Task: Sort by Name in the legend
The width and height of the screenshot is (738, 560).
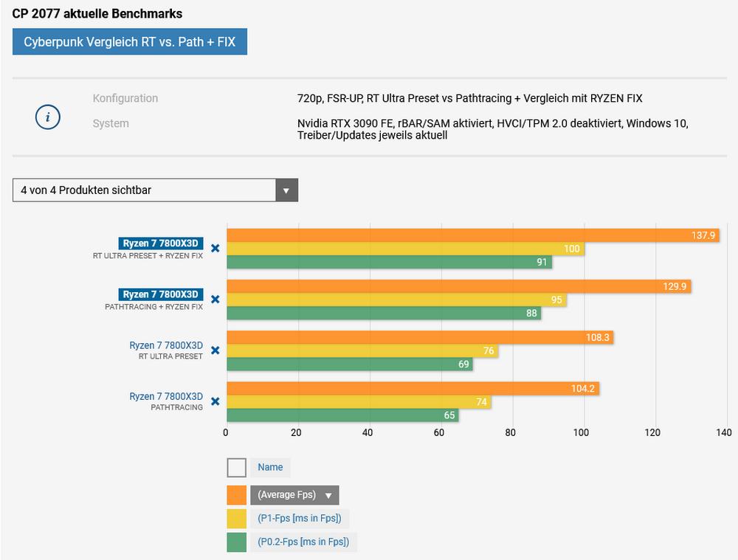Action: pos(270,467)
